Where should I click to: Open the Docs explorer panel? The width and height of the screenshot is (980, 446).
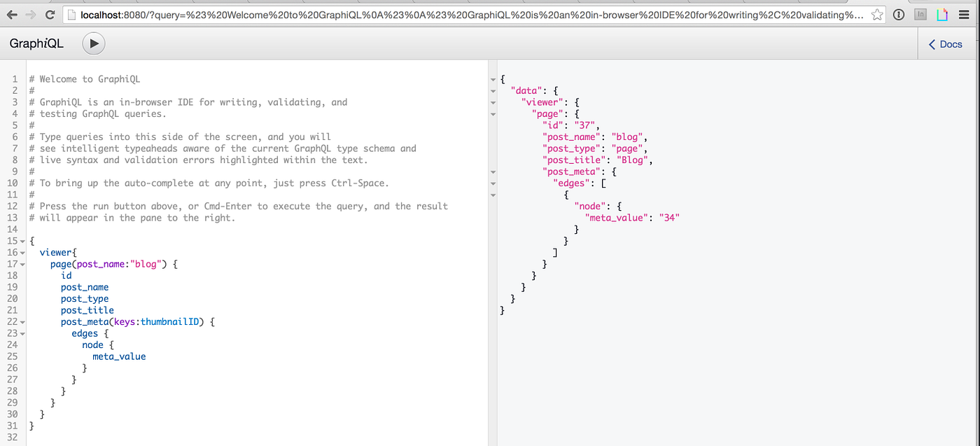pyautogui.click(x=945, y=43)
